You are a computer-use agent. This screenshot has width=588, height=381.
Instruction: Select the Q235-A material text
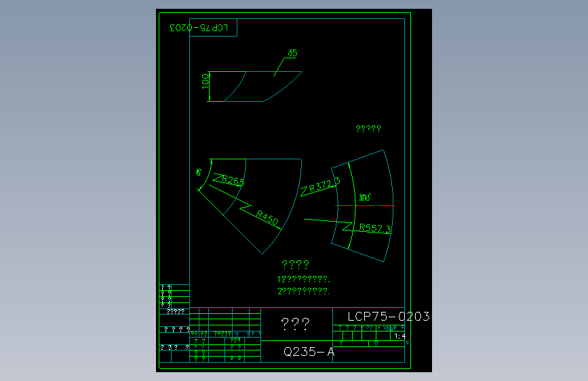(x=309, y=352)
